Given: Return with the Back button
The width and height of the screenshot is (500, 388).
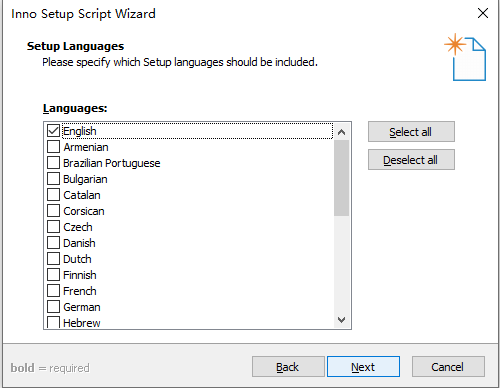Looking at the screenshot, I should (288, 367).
